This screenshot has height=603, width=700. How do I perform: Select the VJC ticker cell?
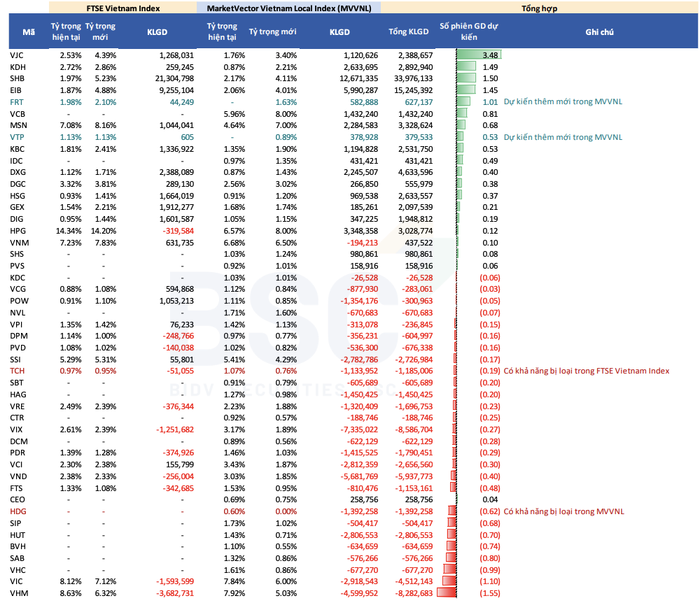tap(17, 55)
